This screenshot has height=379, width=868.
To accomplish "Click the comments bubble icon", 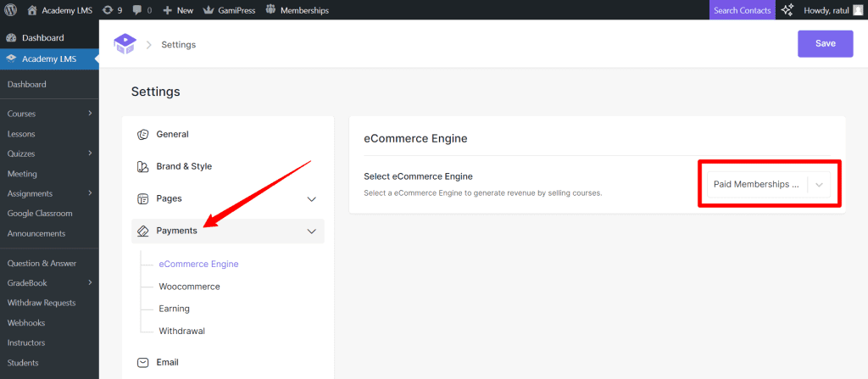I will [137, 10].
